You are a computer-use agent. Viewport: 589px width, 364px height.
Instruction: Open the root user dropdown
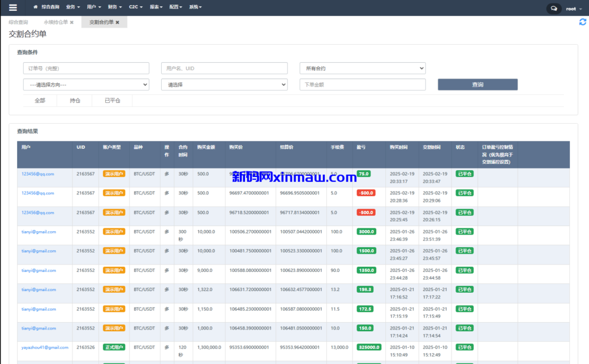(573, 9)
